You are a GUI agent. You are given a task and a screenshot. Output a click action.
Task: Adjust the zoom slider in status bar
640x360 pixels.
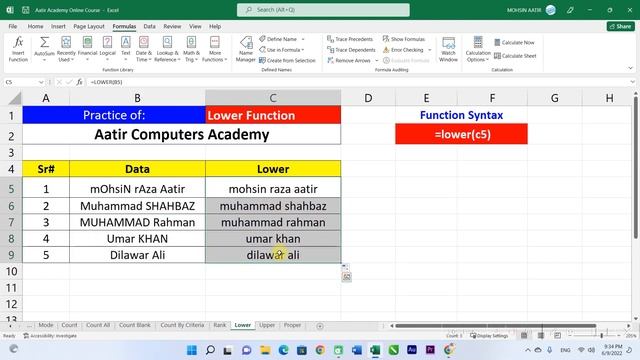[601, 336]
